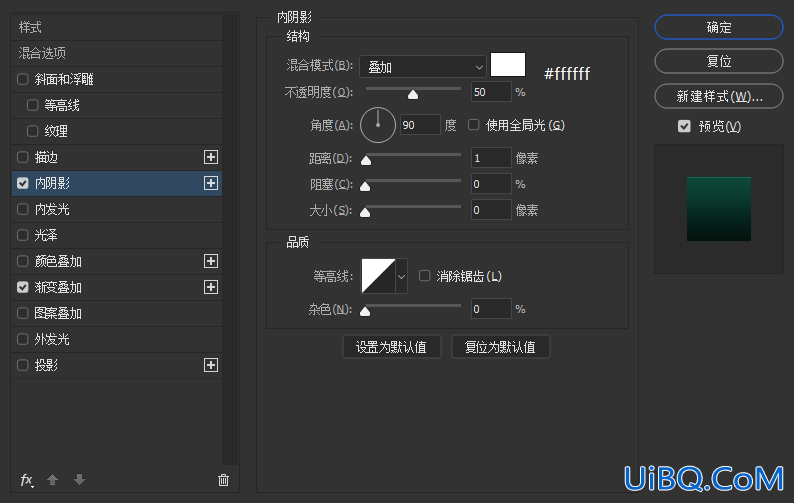Screen dimensions: 794x503
Task: Click the 大小 value input field
Action: pyautogui.click(x=491, y=210)
